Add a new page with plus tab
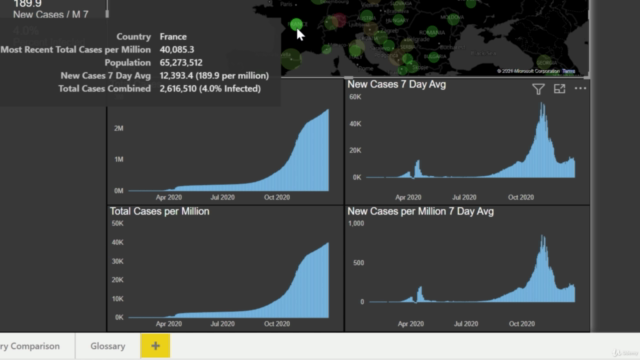Screen dimensions: 640x360 [155, 346]
